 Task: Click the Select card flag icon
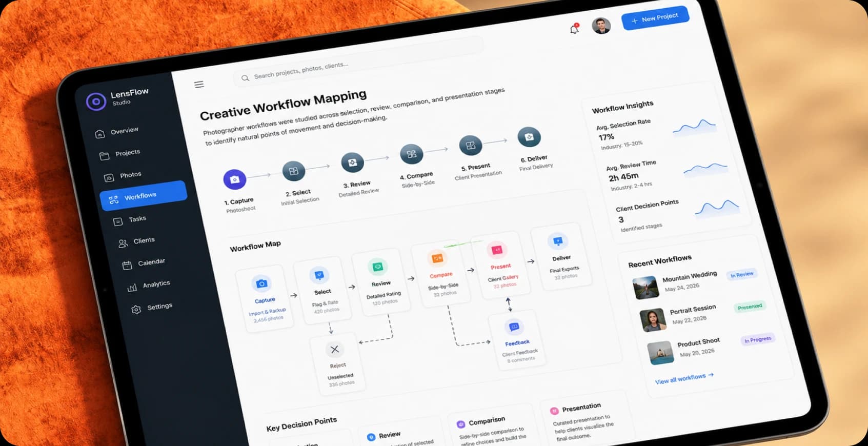[x=319, y=275]
